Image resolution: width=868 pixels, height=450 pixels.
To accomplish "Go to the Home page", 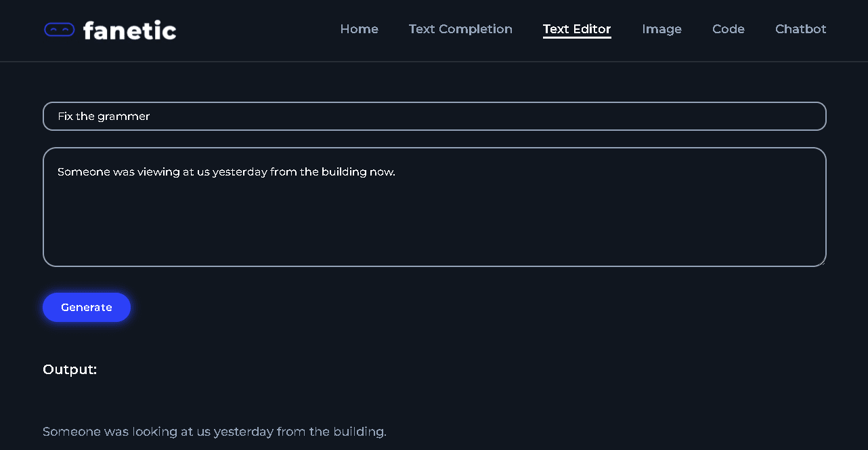I will coord(359,29).
